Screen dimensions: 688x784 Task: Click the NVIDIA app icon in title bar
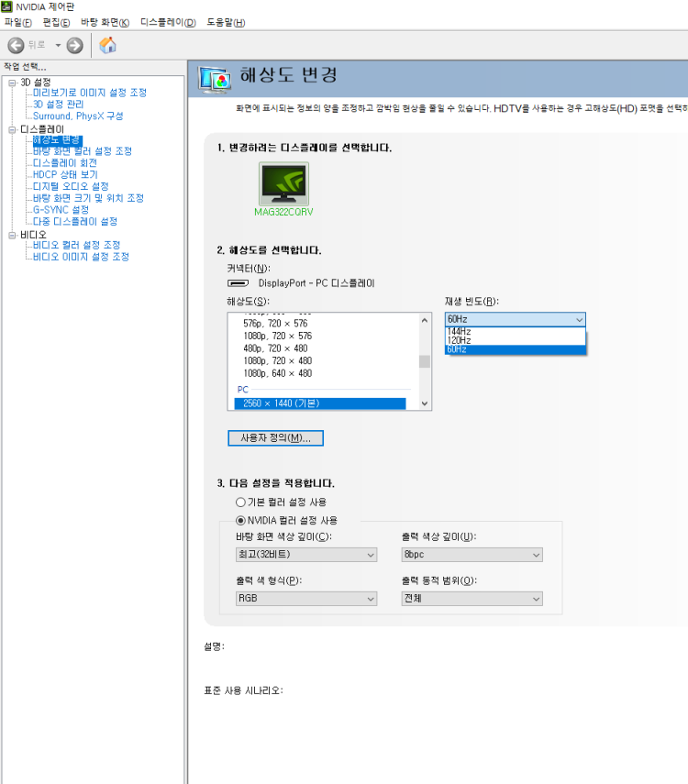pos(6,6)
